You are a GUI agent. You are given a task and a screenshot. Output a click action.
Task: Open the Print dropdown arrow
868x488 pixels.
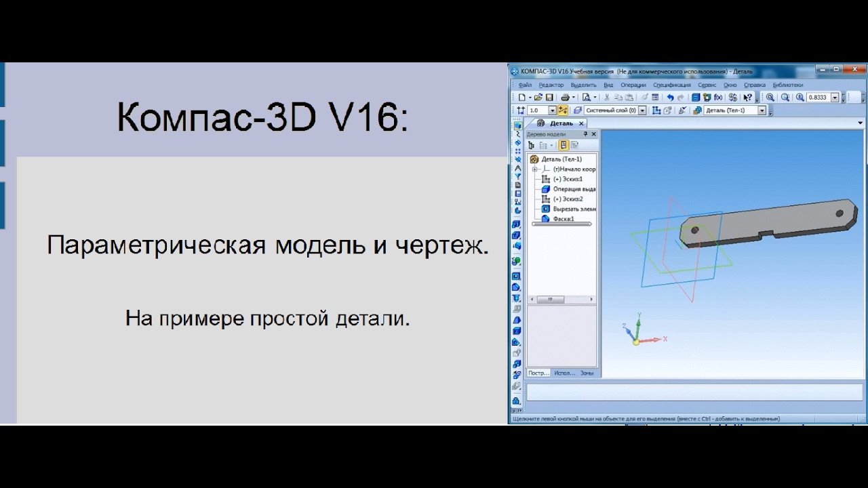(574, 97)
